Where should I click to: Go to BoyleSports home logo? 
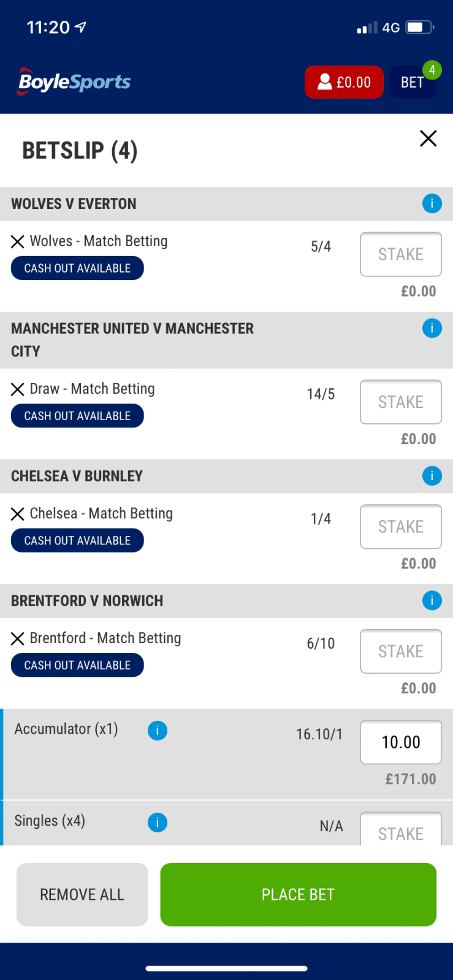click(75, 81)
